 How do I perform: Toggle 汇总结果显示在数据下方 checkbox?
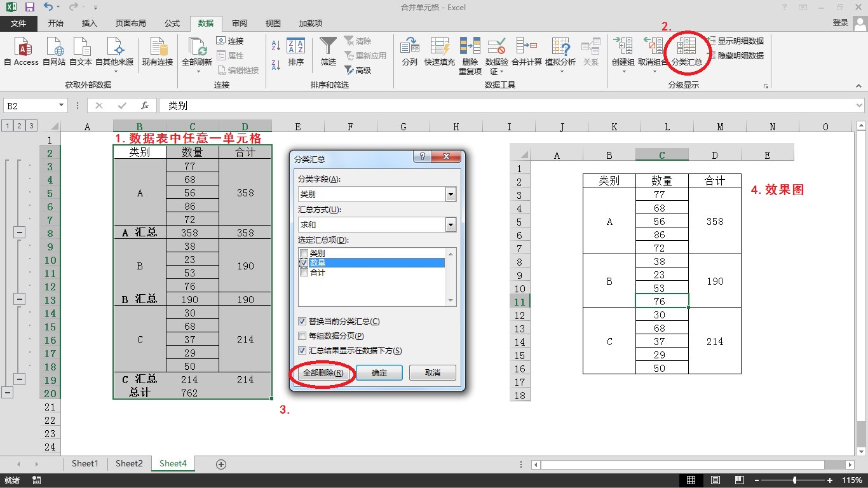click(302, 351)
